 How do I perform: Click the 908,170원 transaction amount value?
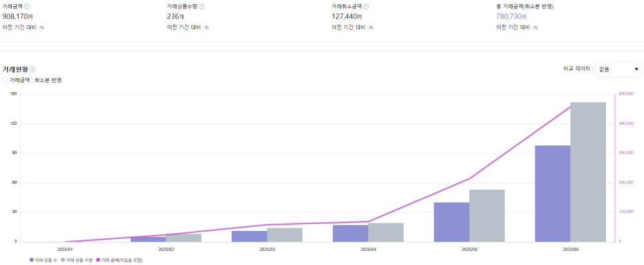point(17,17)
